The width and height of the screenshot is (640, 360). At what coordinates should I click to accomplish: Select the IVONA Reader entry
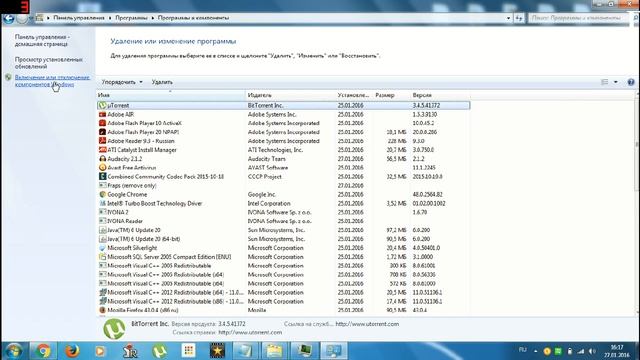click(x=283, y=221)
